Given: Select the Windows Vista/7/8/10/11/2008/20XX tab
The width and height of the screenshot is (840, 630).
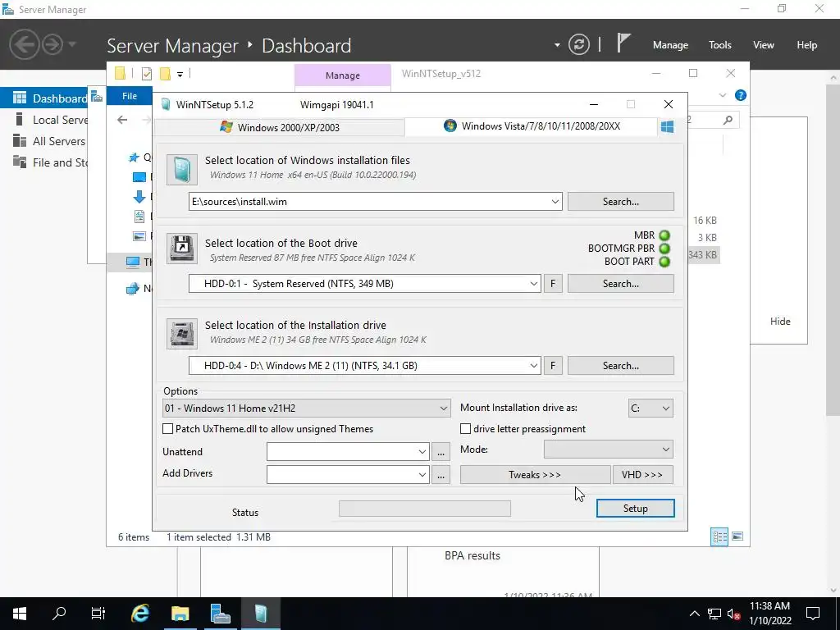Looking at the screenshot, I should [x=532, y=126].
